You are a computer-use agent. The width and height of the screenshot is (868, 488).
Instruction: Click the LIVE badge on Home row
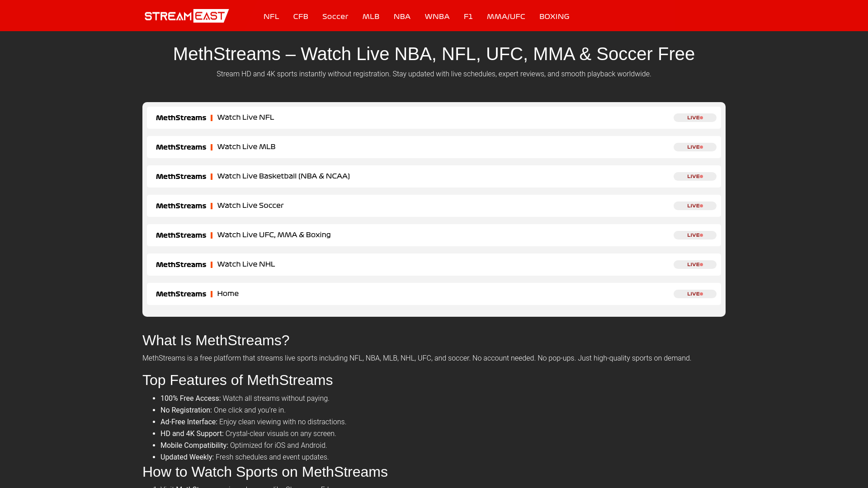click(x=695, y=294)
